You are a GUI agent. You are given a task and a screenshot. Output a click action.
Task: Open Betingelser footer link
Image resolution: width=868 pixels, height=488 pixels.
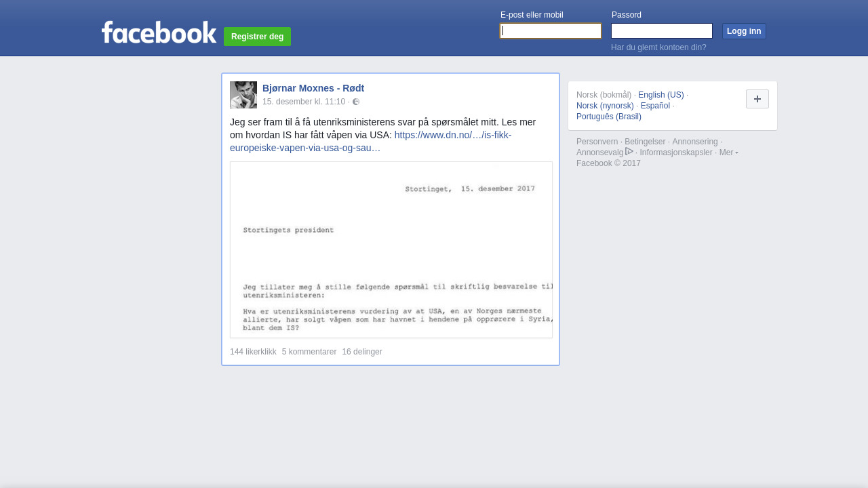pos(645,142)
